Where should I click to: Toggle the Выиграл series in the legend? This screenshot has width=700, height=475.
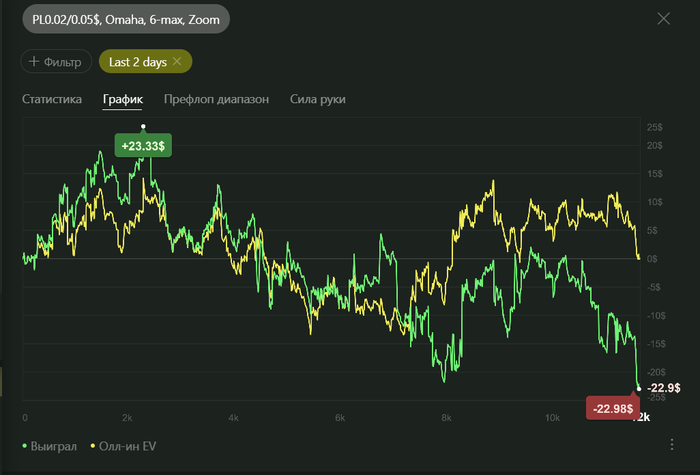coord(51,444)
